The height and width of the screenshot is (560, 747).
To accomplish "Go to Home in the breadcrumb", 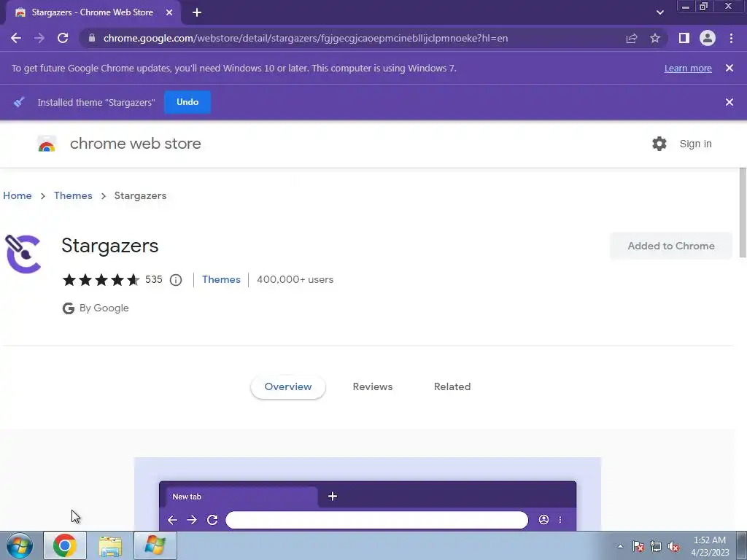I will pyautogui.click(x=18, y=195).
